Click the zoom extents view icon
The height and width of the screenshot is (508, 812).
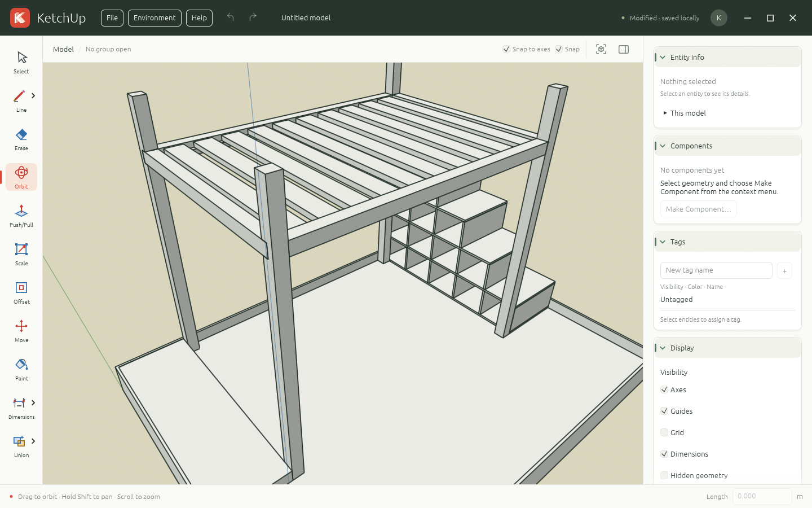point(601,49)
